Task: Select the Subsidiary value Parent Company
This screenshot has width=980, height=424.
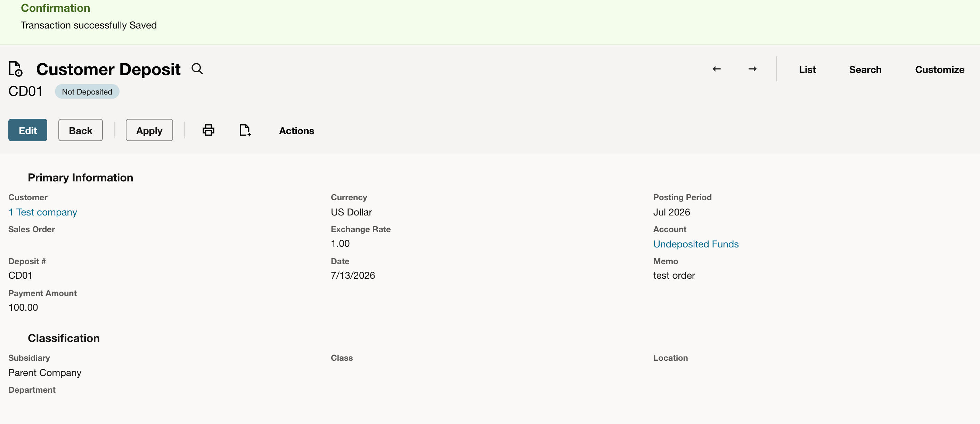Action: coord(45,373)
